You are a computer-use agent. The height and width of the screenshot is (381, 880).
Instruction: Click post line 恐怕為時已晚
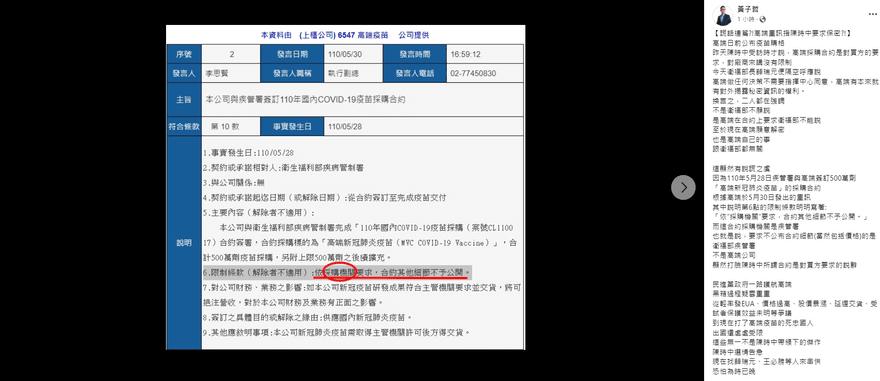tap(735, 372)
